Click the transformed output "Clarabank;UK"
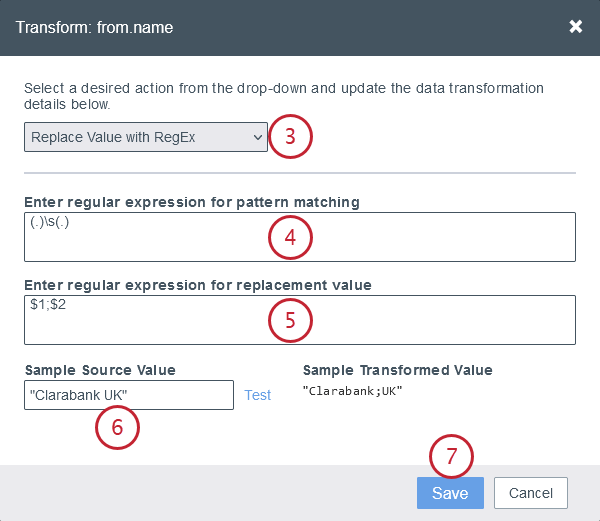600x521 pixels. [351, 392]
